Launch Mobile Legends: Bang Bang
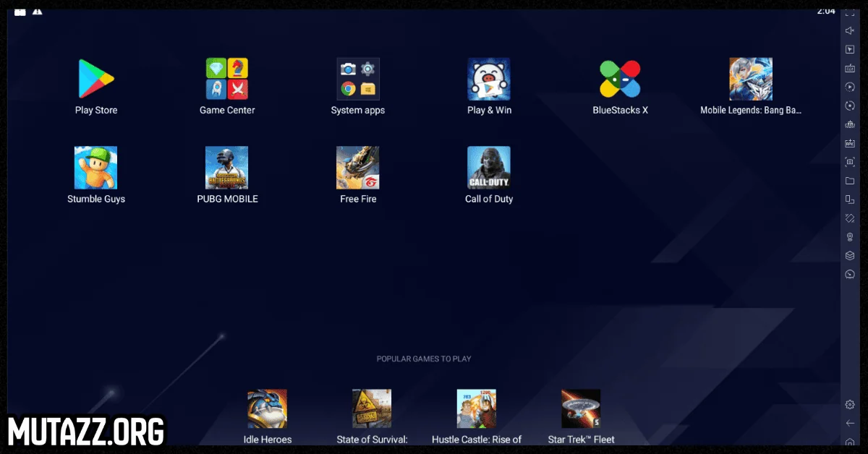 pyautogui.click(x=750, y=79)
